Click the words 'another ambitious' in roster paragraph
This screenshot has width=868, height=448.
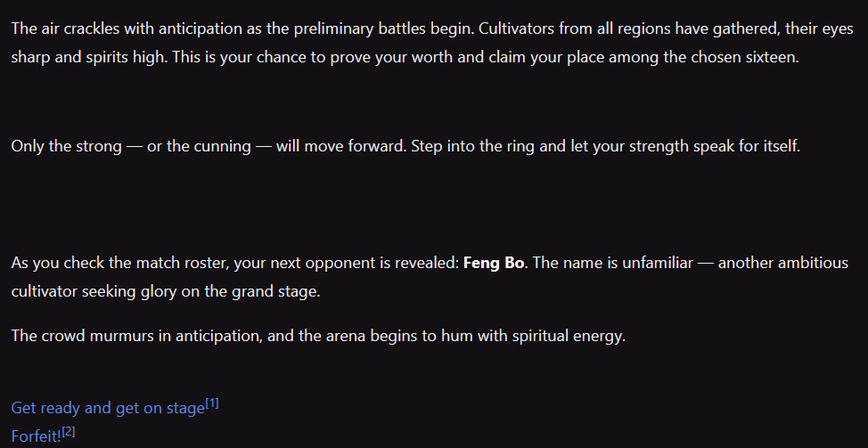(x=782, y=263)
